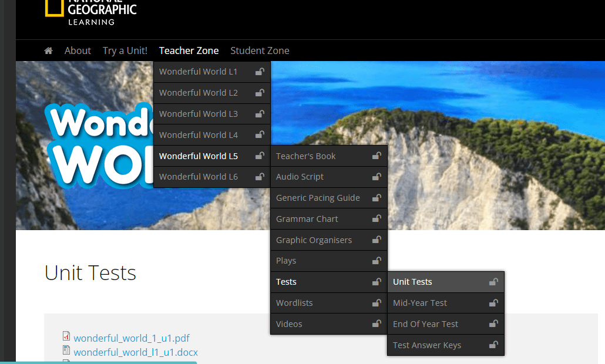605x364 pixels.
Task: Click the unlock icon next to Videos
Action: [377, 324]
